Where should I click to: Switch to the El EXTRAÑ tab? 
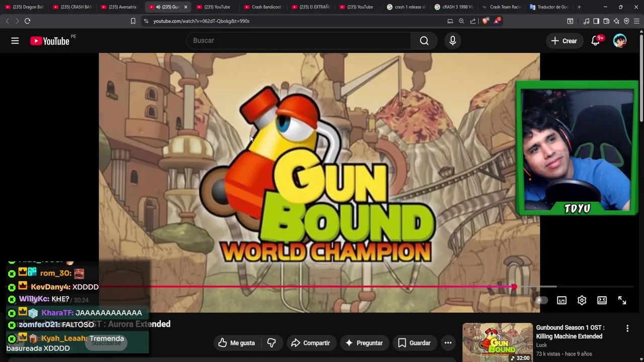coord(311,7)
